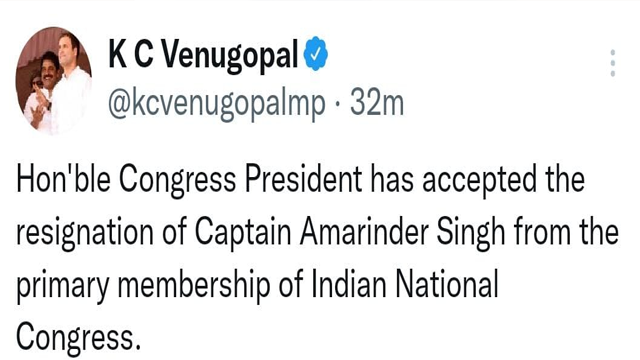Click the man in white in avatar

pos(73,82)
